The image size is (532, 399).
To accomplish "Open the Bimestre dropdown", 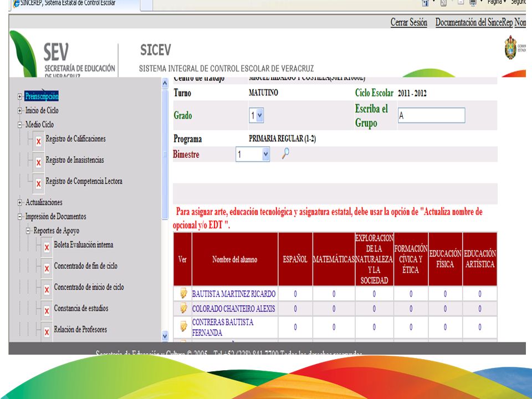I will [x=253, y=155].
